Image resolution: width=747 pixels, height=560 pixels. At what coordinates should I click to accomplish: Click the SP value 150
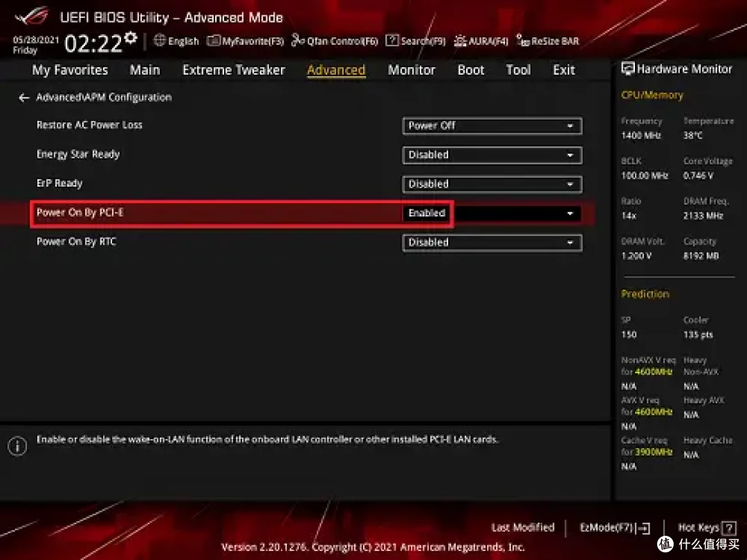point(628,335)
